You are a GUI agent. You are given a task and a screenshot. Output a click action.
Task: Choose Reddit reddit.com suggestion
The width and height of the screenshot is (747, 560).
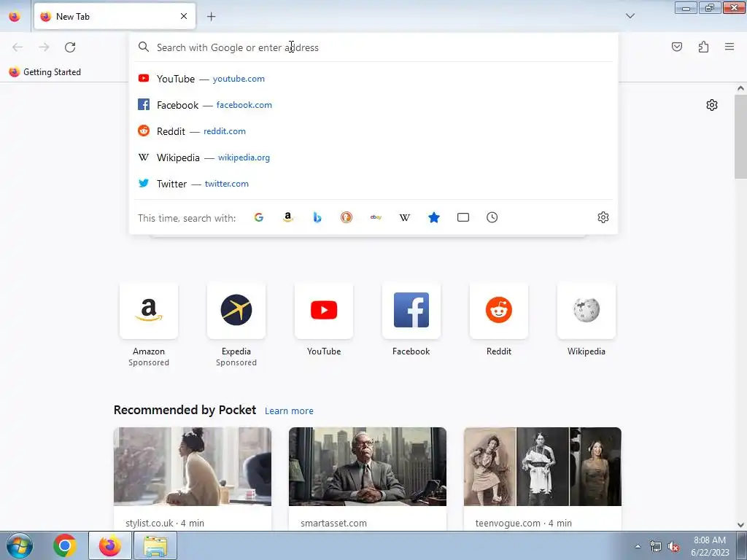373,131
